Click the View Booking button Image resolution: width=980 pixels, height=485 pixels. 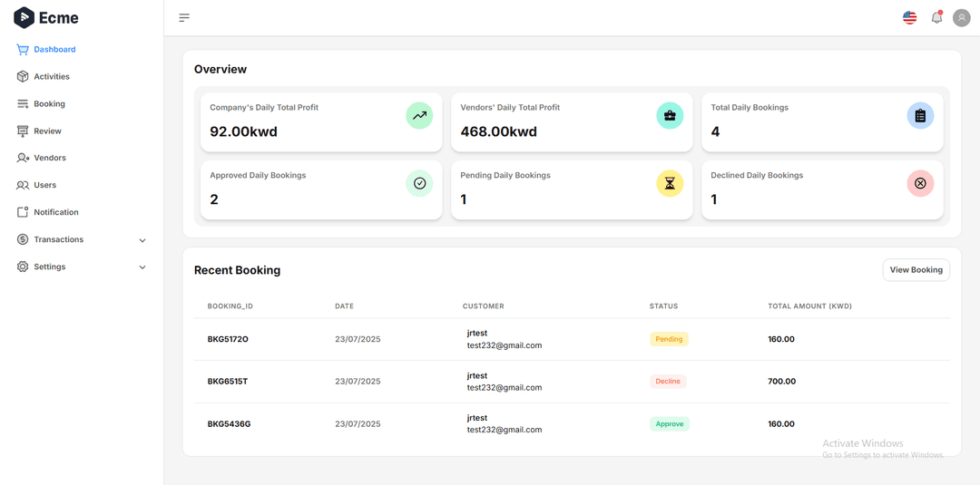coord(916,270)
